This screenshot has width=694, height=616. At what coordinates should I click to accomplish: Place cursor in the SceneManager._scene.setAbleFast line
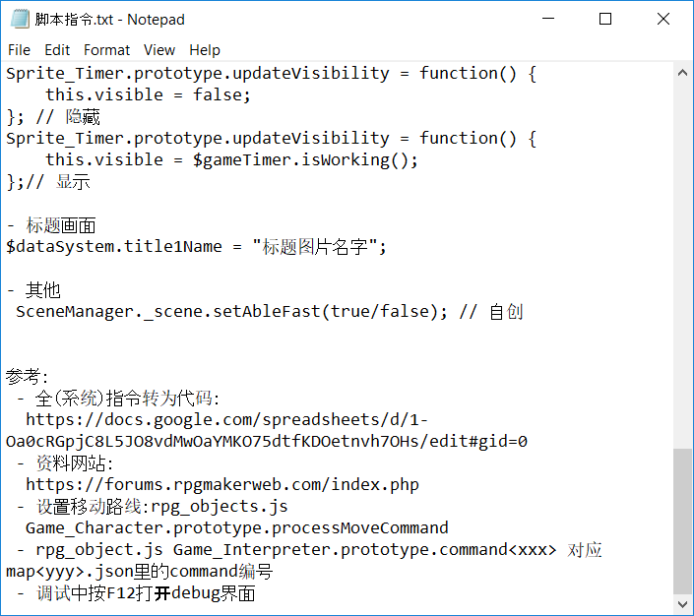pyautogui.click(x=270, y=312)
